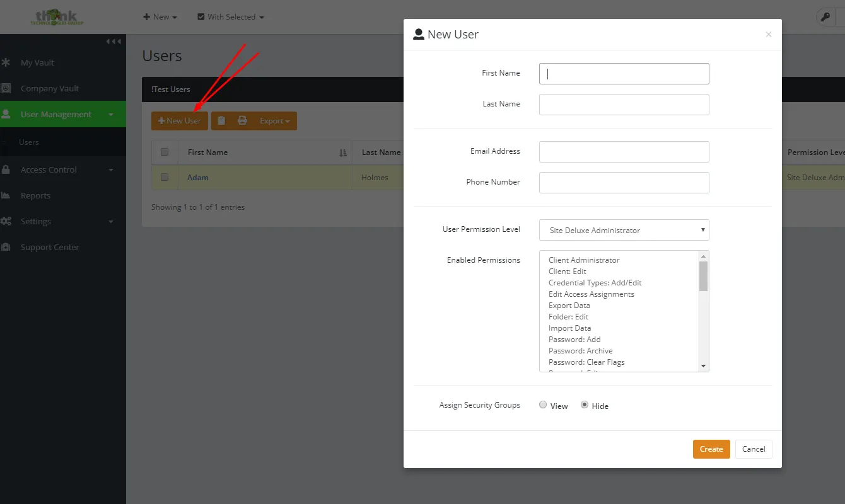Click the Create button

(711, 449)
